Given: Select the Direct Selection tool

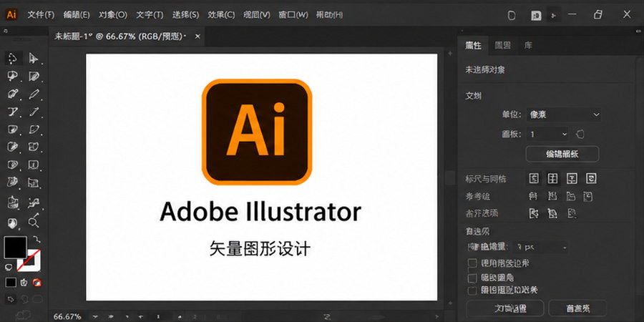Looking at the screenshot, I should tap(33, 59).
